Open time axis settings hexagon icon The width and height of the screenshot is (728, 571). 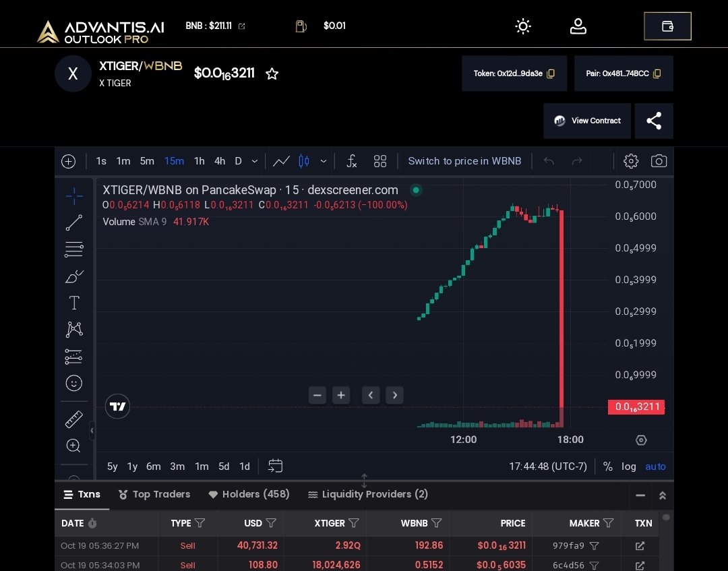tap(641, 440)
